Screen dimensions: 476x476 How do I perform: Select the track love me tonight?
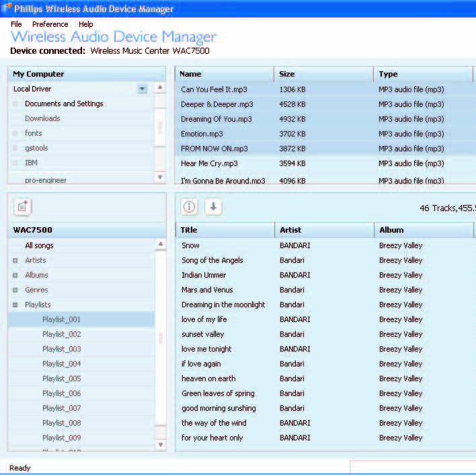click(x=206, y=349)
